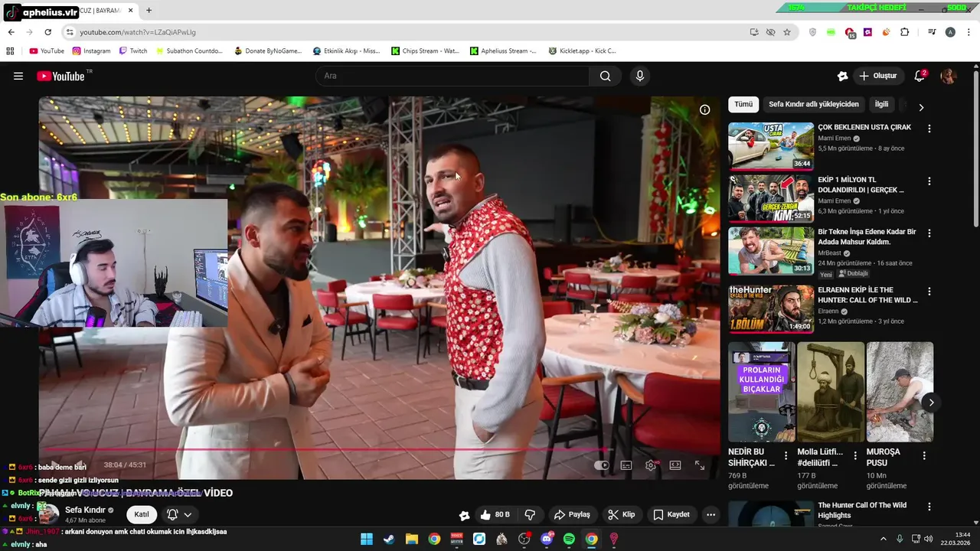Image resolution: width=980 pixels, height=551 pixels.
Task: Open options for The Hunter Highlights video
Action: click(929, 507)
